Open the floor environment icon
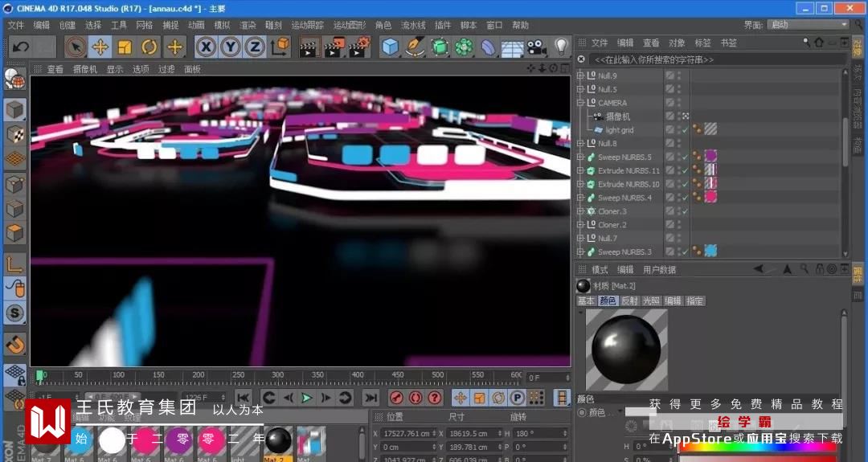The width and height of the screenshot is (868, 462). [x=512, y=47]
